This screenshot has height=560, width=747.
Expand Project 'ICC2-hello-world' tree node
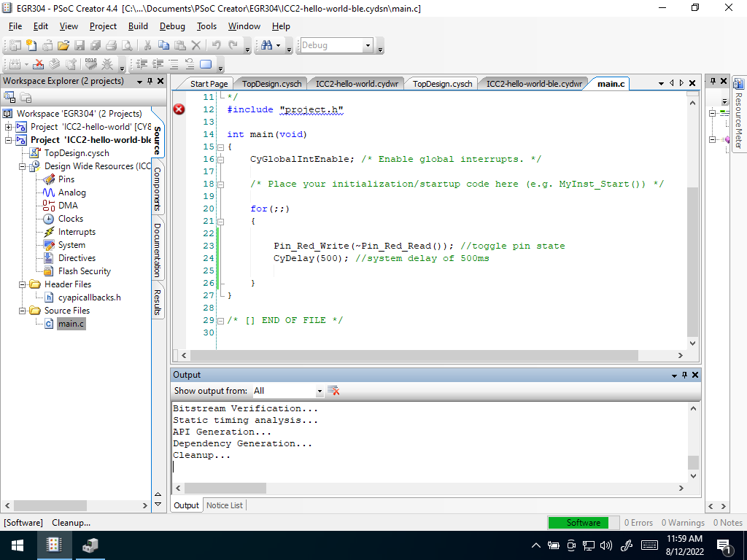pyautogui.click(x=8, y=127)
